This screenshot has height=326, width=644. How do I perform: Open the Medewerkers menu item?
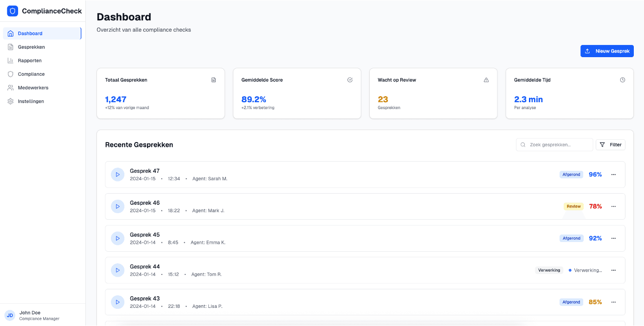coord(42,87)
